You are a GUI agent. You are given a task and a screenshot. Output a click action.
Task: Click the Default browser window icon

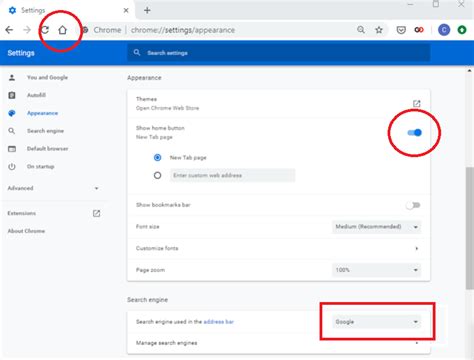tap(12, 149)
